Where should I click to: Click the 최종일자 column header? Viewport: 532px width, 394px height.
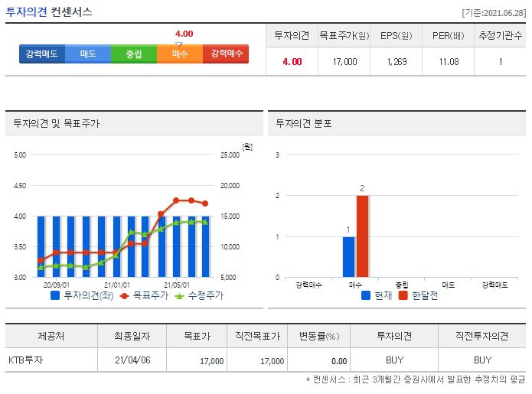pyautogui.click(x=132, y=336)
